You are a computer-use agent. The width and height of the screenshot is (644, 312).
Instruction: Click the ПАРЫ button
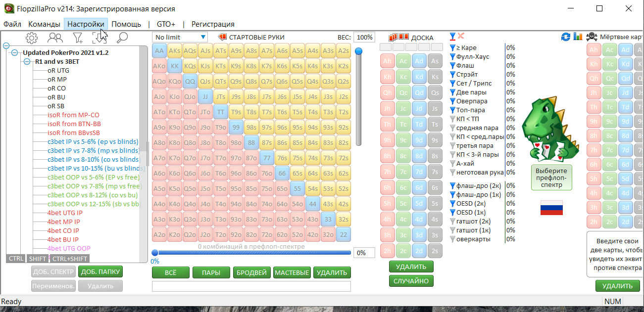click(x=211, y=272)
